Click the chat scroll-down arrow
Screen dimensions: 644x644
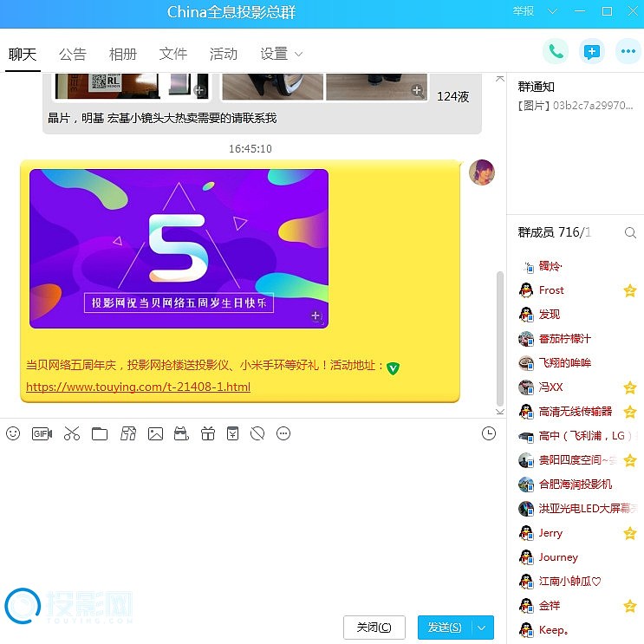click(500, 412)
